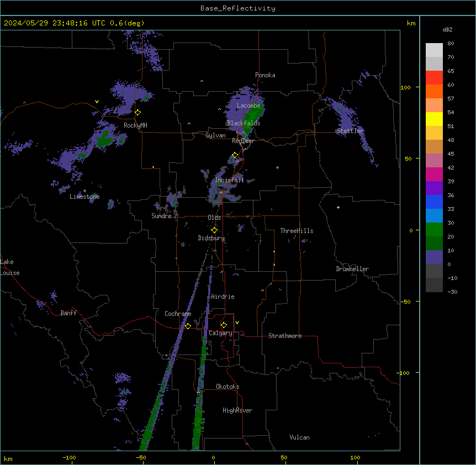Click the Lacombe city label
This screenshot has width=476, height=465.
point(248,105)
